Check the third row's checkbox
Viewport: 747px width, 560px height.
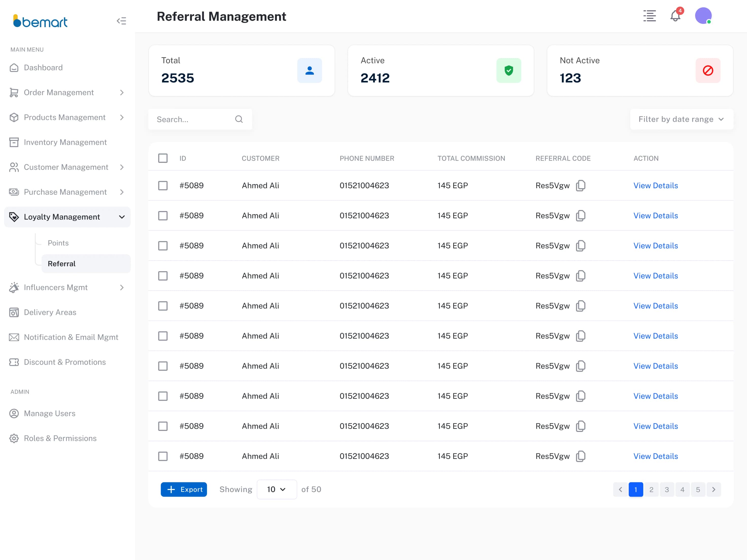click(163, 246)
